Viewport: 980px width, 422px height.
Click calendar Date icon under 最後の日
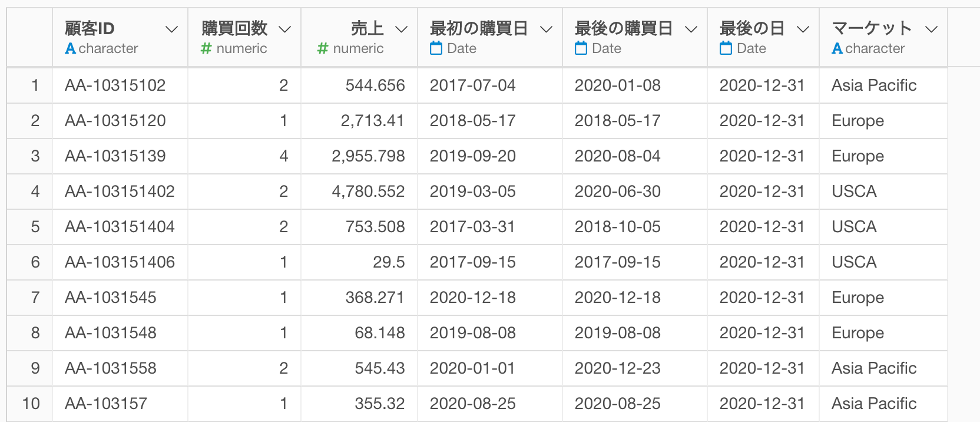pyautogui.click(x=726, y=49)
